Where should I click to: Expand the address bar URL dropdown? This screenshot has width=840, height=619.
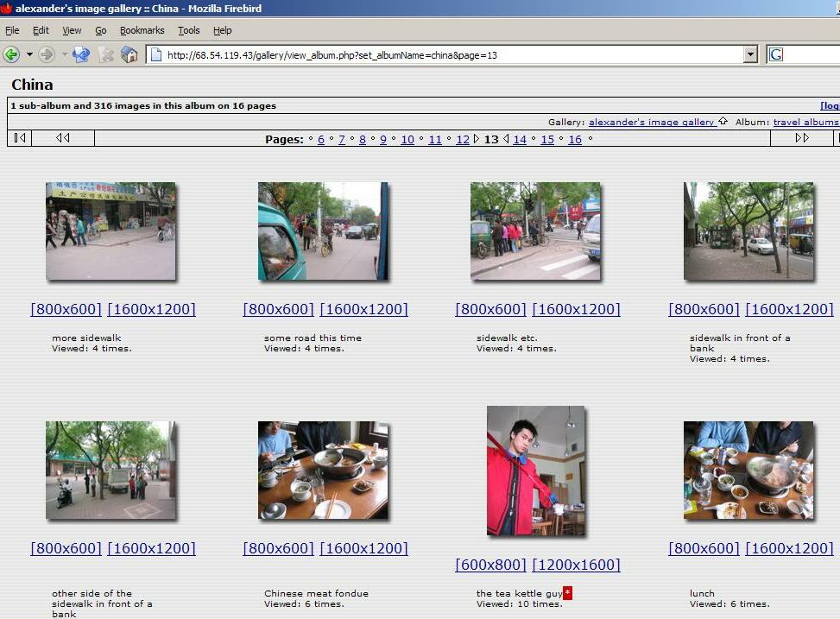(x=750, y=54)
